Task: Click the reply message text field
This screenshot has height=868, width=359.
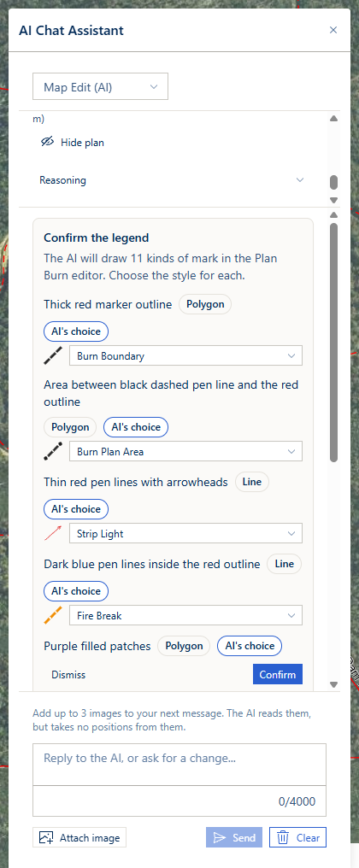Action: [x=179, y=765]
